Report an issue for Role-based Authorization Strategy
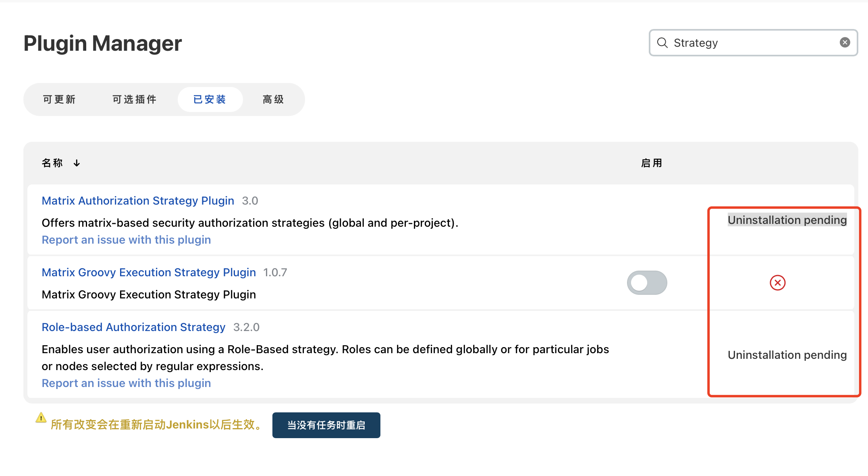868x476 pixels. point(126,383)
